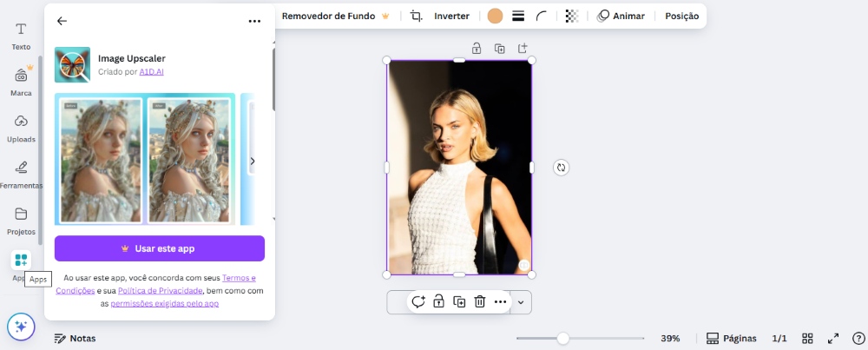The height and width of the screenshot is (350, 868).
Task: Click Removedor de Fundo tool
Action: 335,16
